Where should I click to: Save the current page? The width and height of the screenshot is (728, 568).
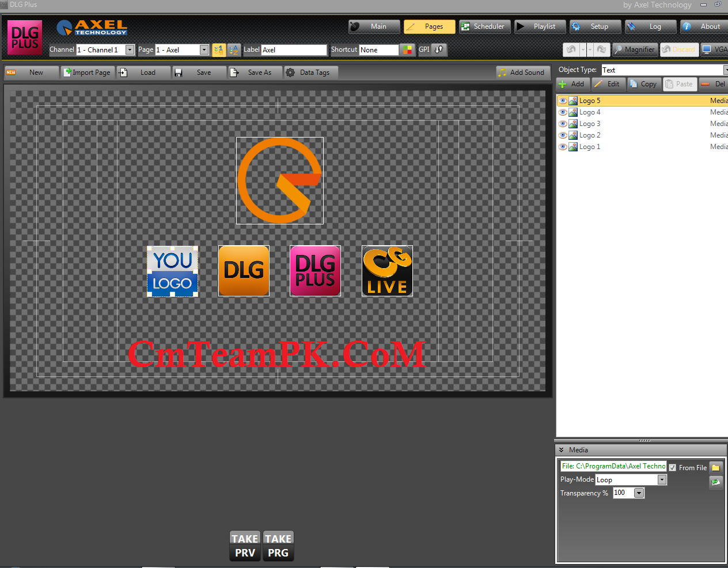[200, 73]
